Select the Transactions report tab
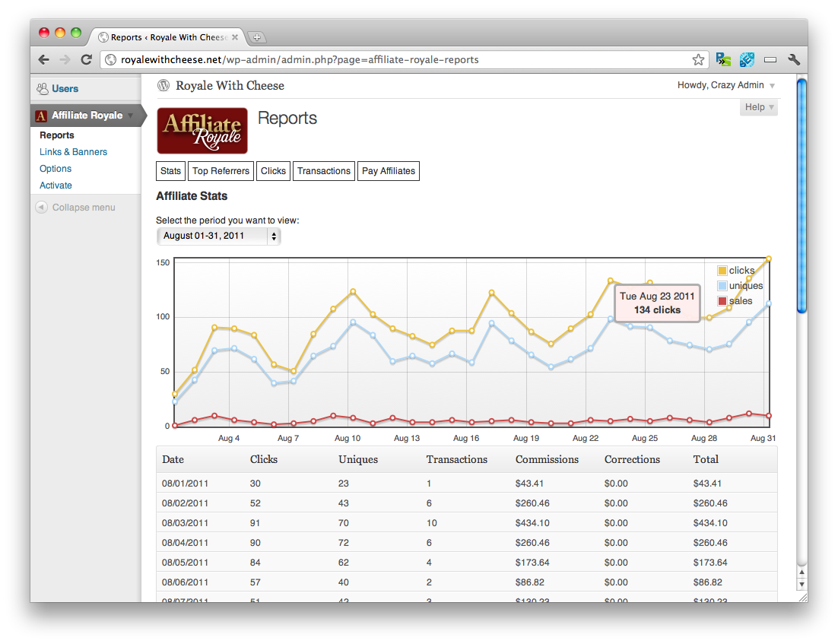The height and width of the screenshot is (644, 838). point(323,170)
